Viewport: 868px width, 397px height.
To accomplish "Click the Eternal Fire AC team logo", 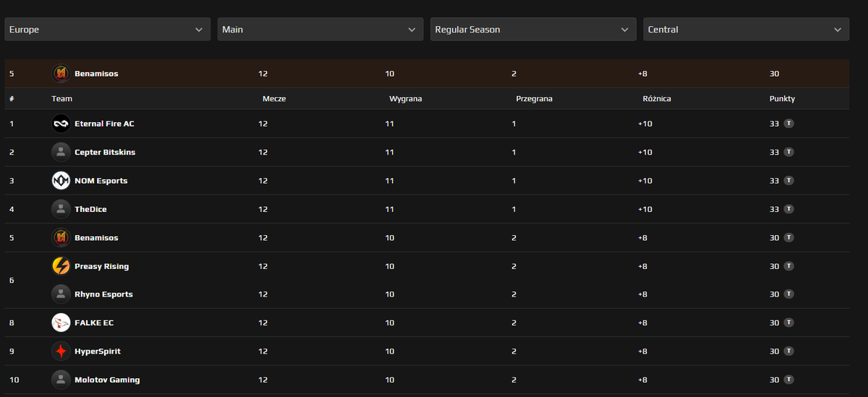I will (x=61, y=124).
